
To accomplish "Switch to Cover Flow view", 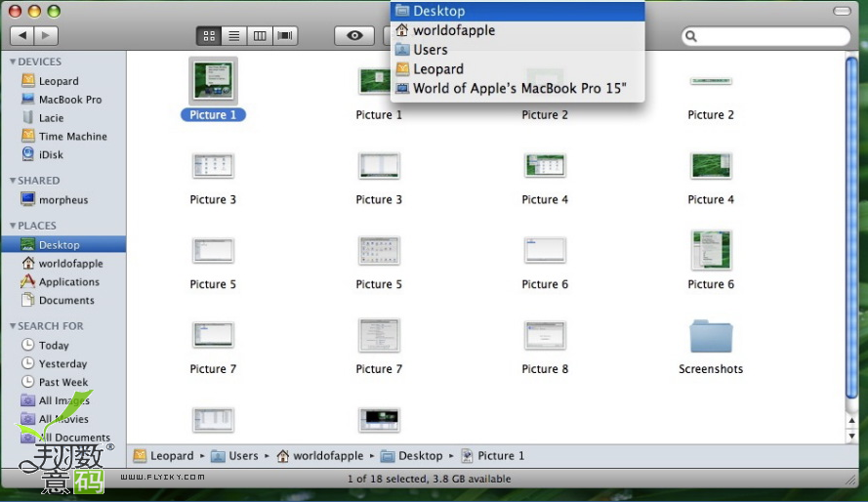I will pyautogui.click(x=285, y=35).
